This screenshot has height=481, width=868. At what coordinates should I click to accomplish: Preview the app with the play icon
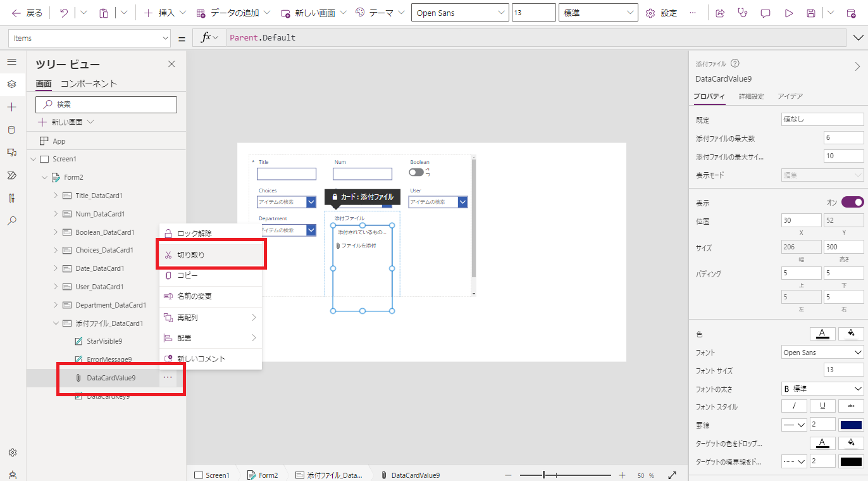(x=789, y=13)
